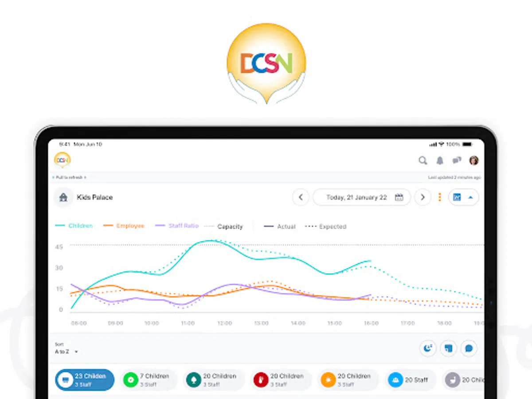Open the user profile avatar
The width and height of the screenshot is (532, 399).
474,160
